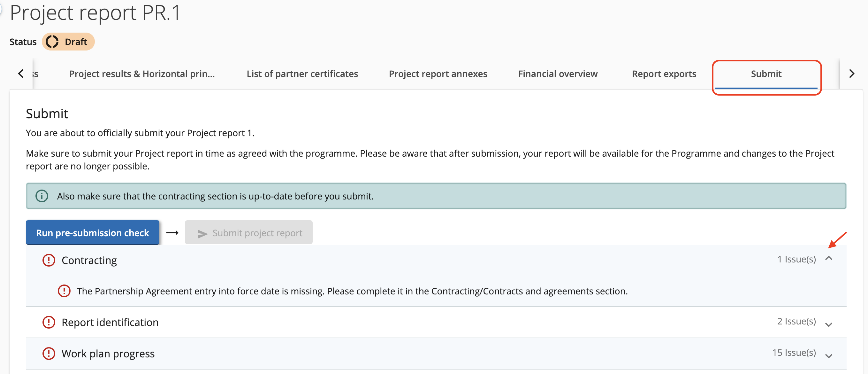Click Partnership Agreement issue warning icon
Viewport: 868px width, 374px height.
pyautogui.click(x=64, y=291)
